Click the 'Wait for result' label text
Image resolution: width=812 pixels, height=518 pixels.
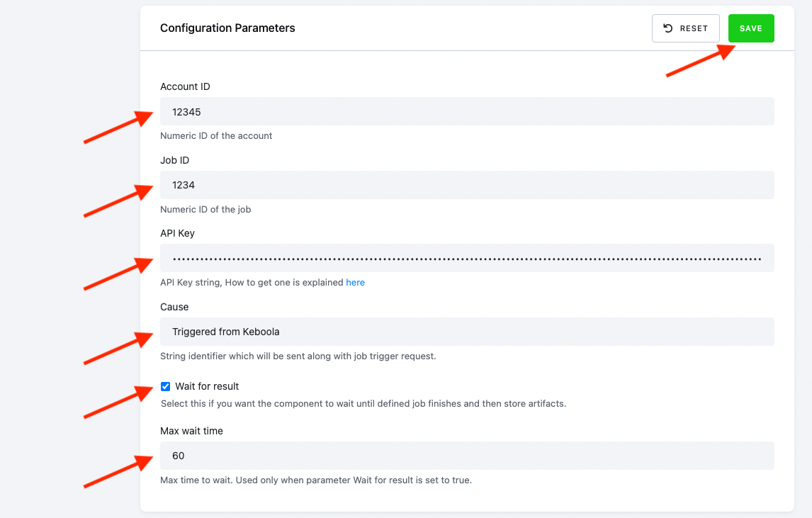[207, 386]
